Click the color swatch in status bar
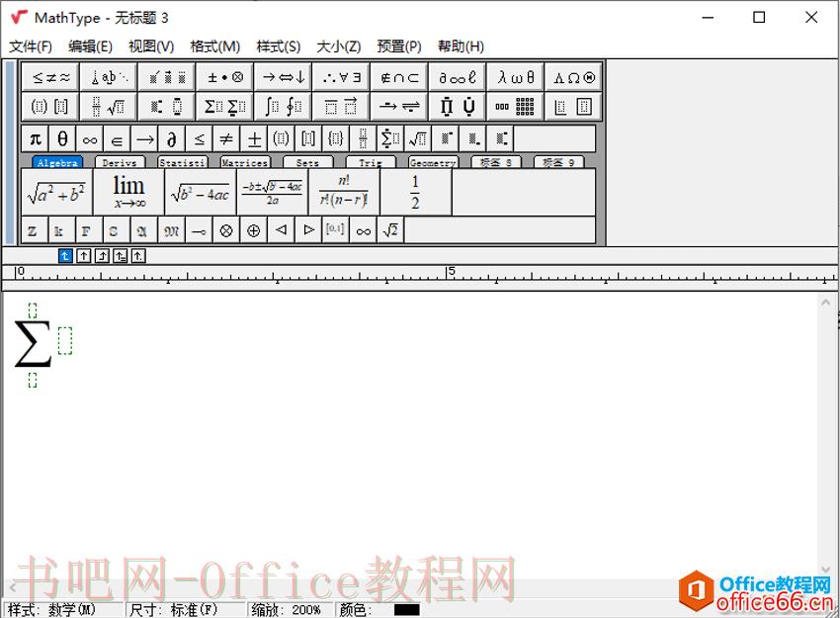Screen dimensions: 840x618 pyautogui.click(x=406, y=610)
